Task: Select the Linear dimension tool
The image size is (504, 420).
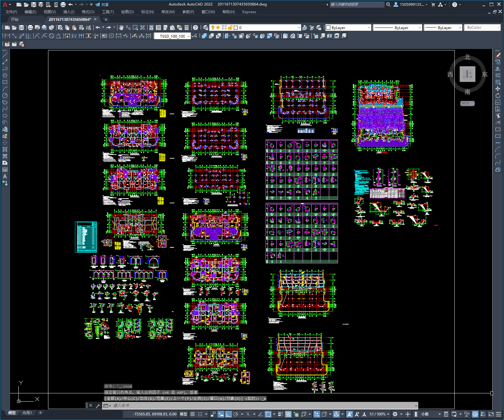Action: pos(7,36)
